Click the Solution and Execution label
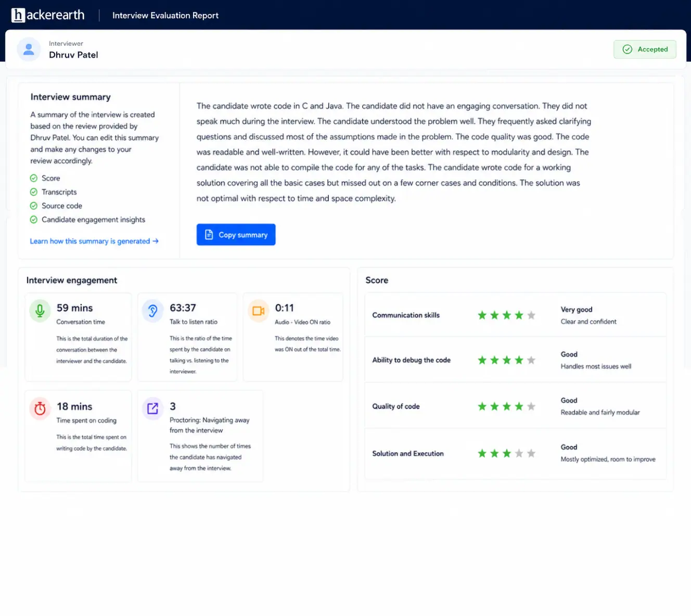Screen dimensions: 691x616 click(x=408, y=454)
